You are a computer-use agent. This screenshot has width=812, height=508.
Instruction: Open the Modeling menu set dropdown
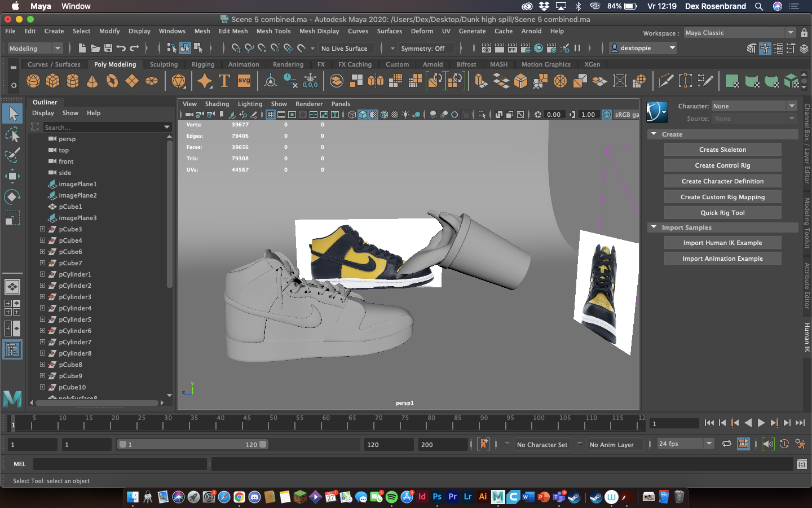35,49
